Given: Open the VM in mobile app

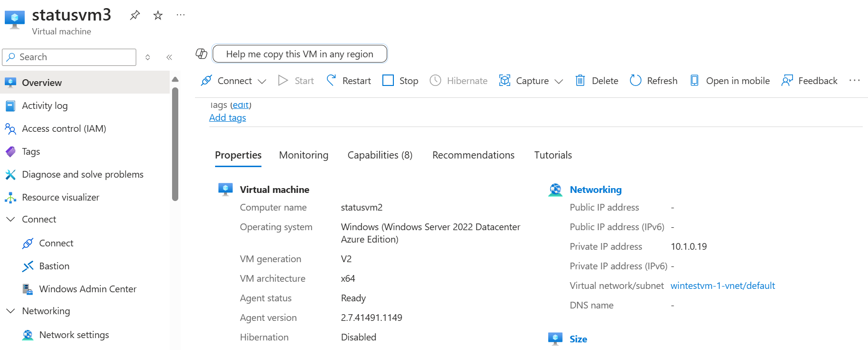Looking at the screenshot, I should (730, 81).
